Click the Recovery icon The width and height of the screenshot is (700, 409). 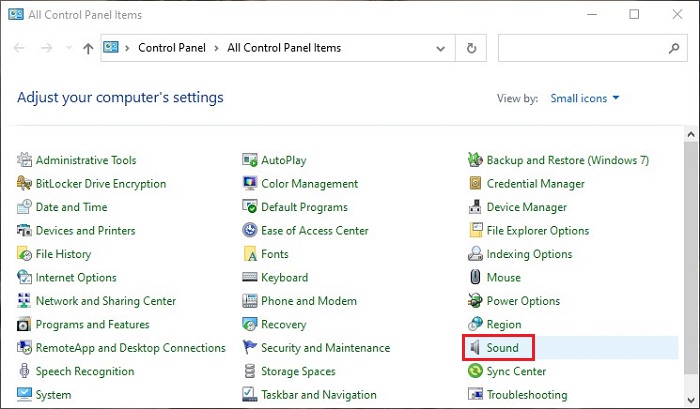click(x=250, y=324)
